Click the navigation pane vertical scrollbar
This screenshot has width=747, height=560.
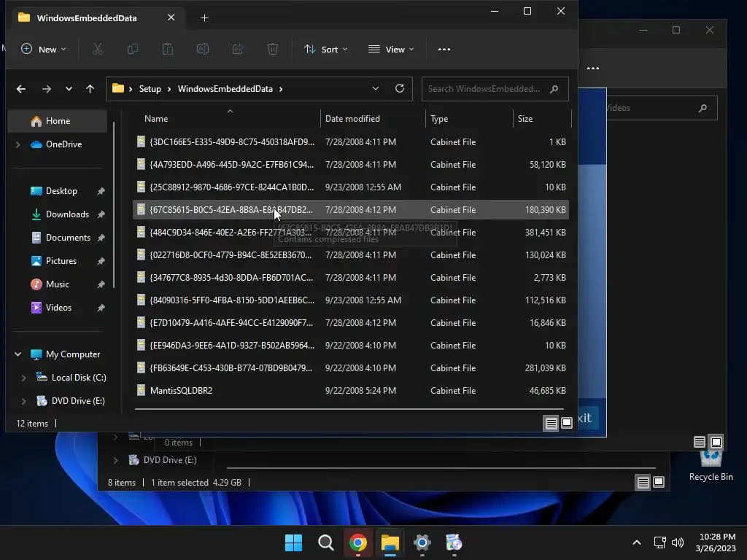pos(114,205)
